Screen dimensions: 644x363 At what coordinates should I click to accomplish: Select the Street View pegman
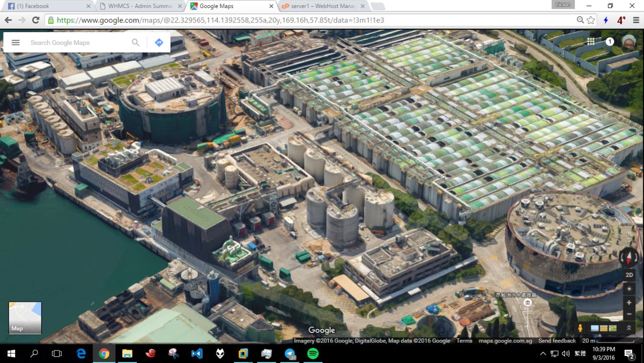[x=580, y=328]
